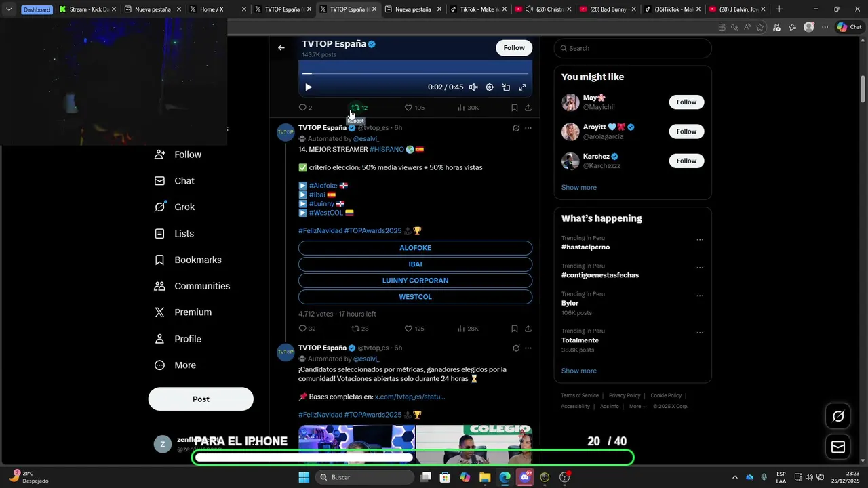Viewport: 868px width, 488px height.
Task: Follow TVTOP España from the header
Action: tap(514, 48)
